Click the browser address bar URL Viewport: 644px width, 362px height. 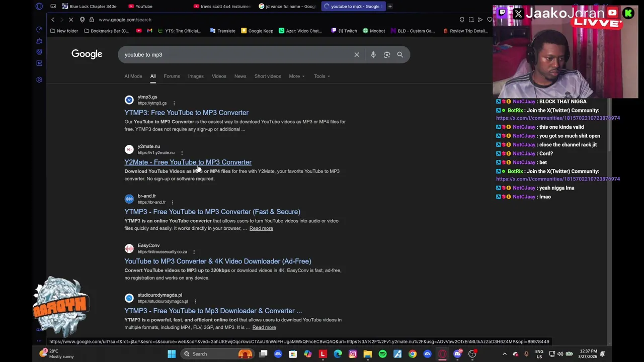tap(125, 20)
